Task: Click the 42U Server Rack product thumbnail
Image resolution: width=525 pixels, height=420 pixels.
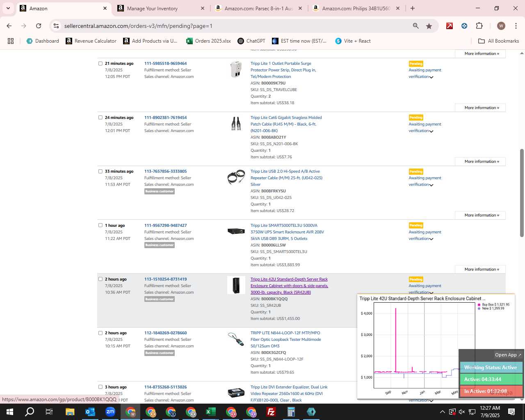Action: pos(236,285)
